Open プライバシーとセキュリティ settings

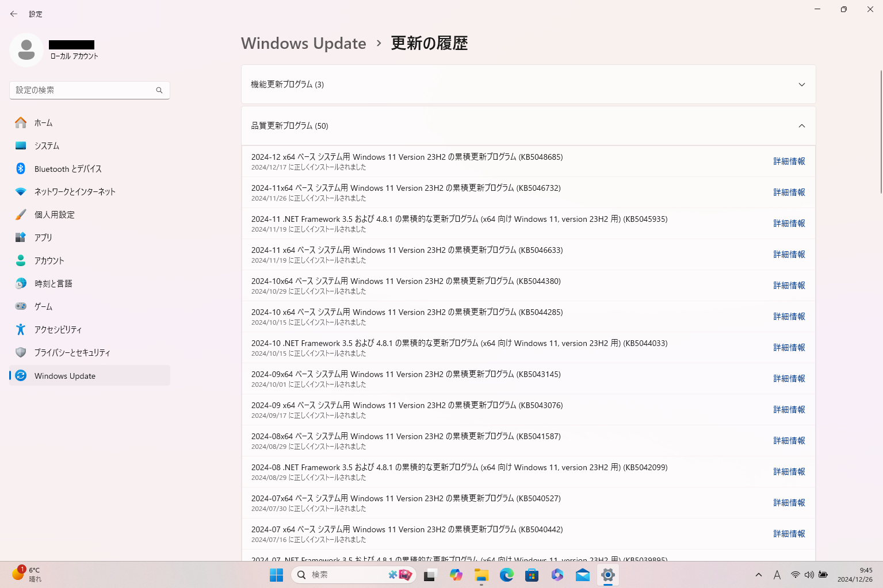coord(72,353)
